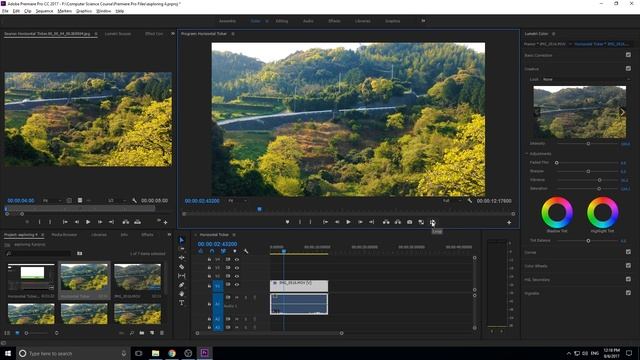This screenshot has height=360, width=640.
Task: Select the IMG video clip on V1 track
Action: point(299,286)
